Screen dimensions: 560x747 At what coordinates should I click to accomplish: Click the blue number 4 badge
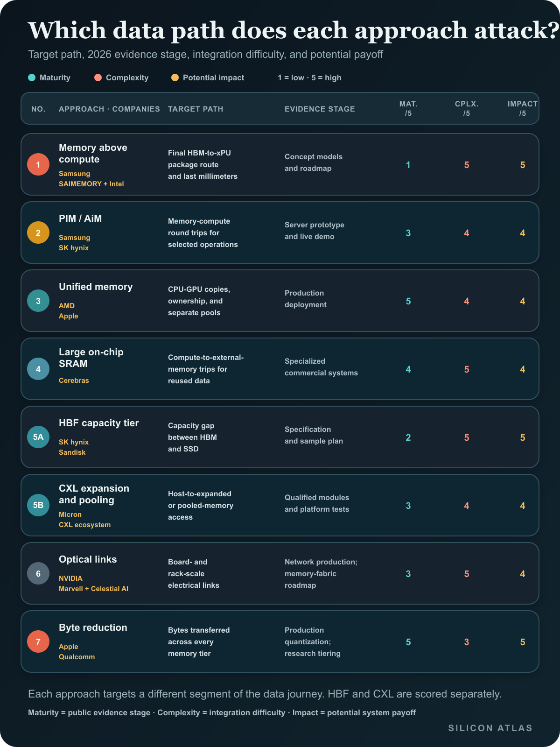38,369
